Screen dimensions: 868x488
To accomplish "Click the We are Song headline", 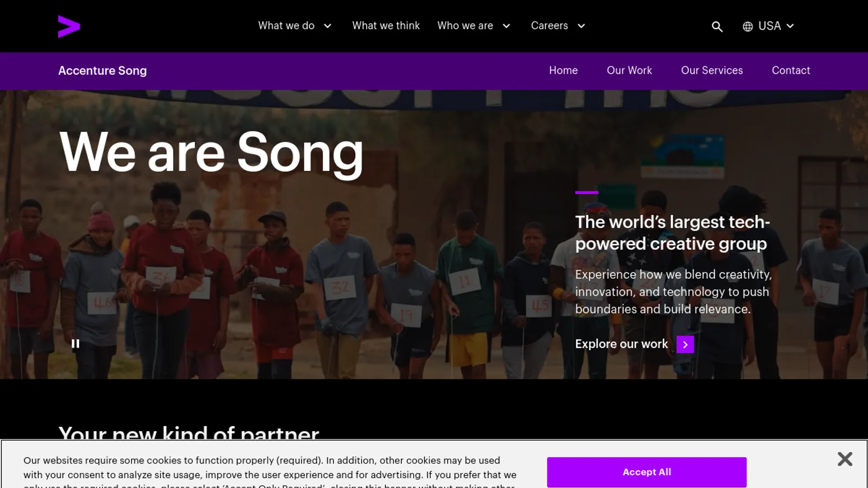I will tap(212, 154).
